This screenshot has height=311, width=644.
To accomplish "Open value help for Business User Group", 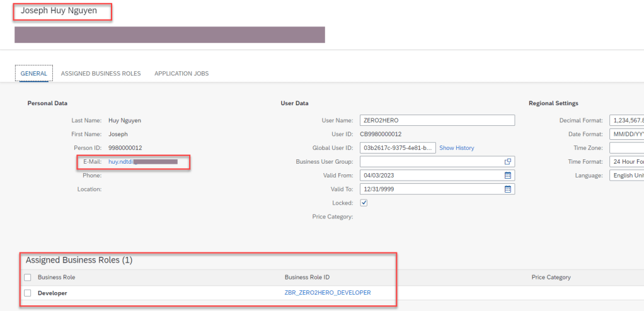I will 508,162.
